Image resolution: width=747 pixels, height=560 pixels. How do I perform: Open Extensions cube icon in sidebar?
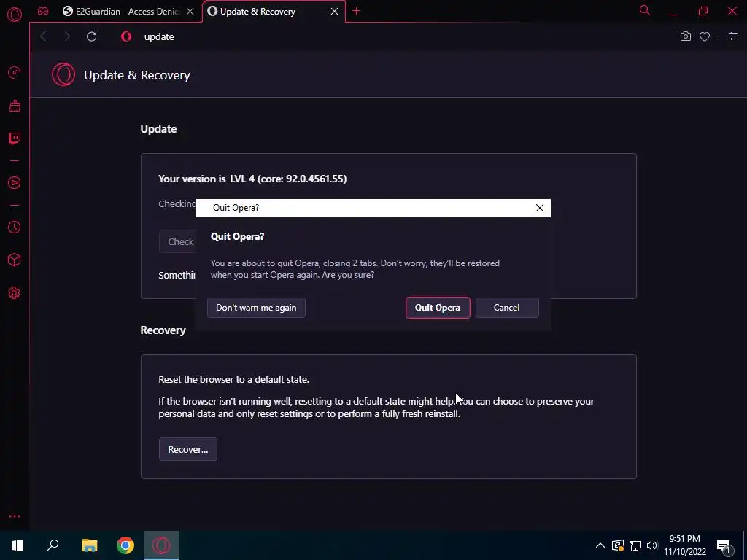pyautogui.click(x=15, y=260)
